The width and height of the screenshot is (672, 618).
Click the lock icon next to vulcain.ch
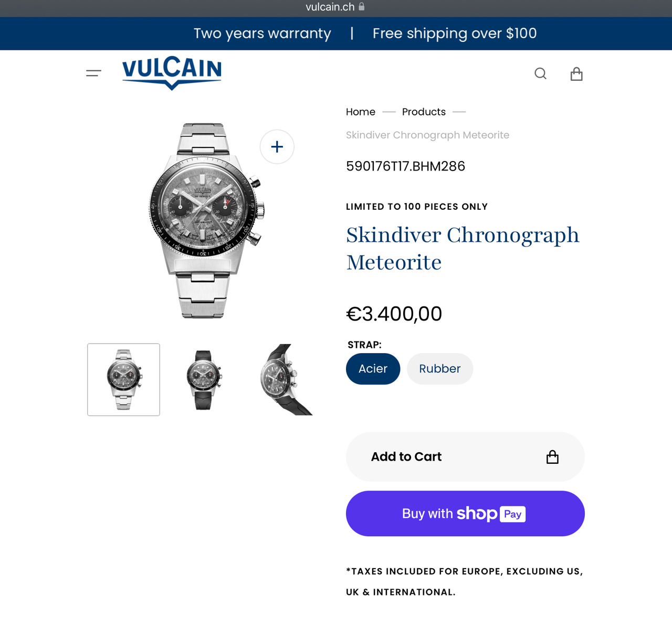[x=362, y=7]
